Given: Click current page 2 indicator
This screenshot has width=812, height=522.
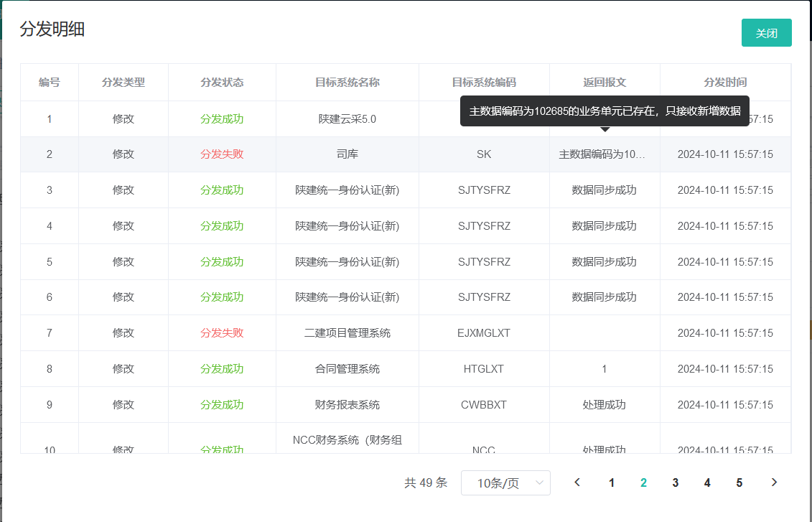Looking at the screenshot, I should point(643,483).
